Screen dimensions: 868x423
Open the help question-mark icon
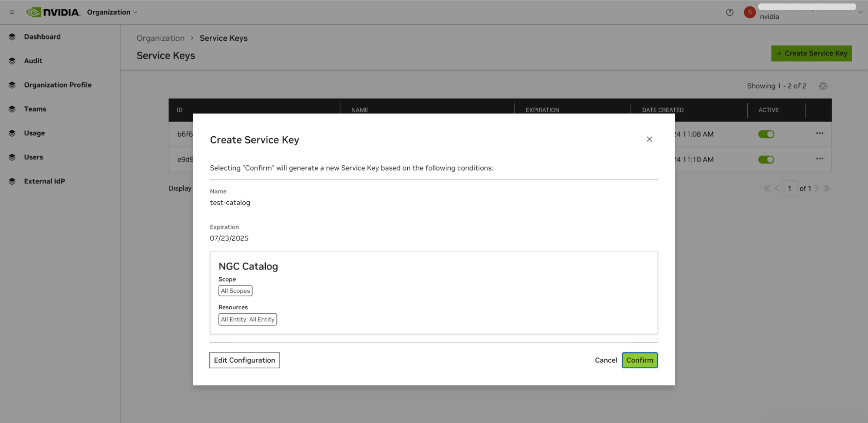(x=729, y=12)
